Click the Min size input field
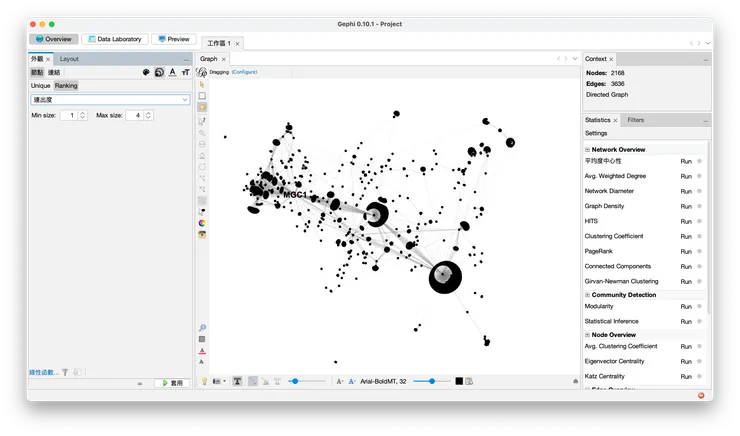Screen dimensions: 740x436 tap(69, 115)
